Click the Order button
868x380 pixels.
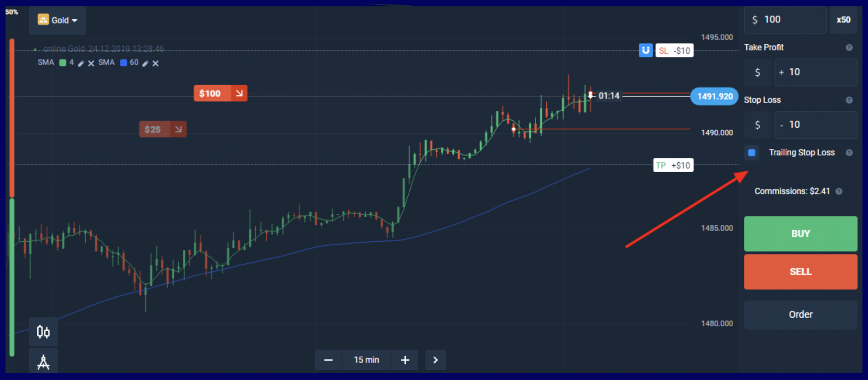pos(800,315)
